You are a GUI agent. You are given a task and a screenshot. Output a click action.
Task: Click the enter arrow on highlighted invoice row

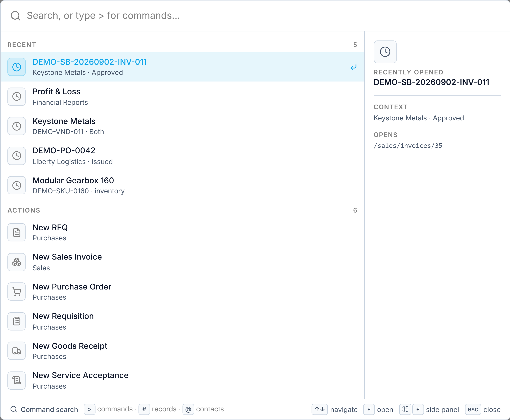click(x=353, y=67)
